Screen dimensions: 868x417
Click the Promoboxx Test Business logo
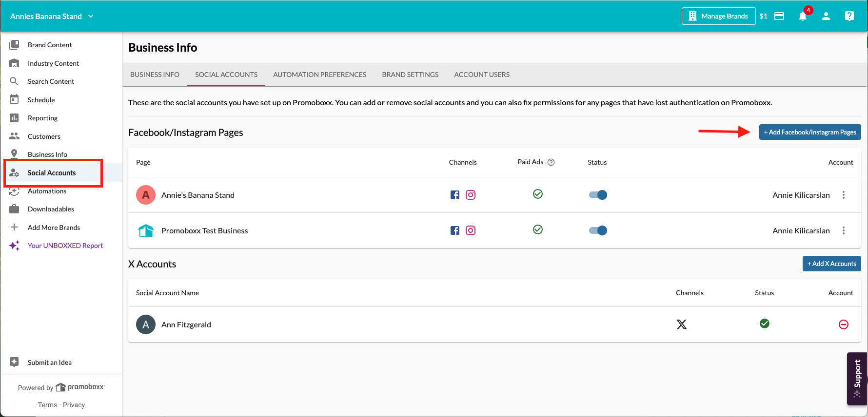click(146, 230)
